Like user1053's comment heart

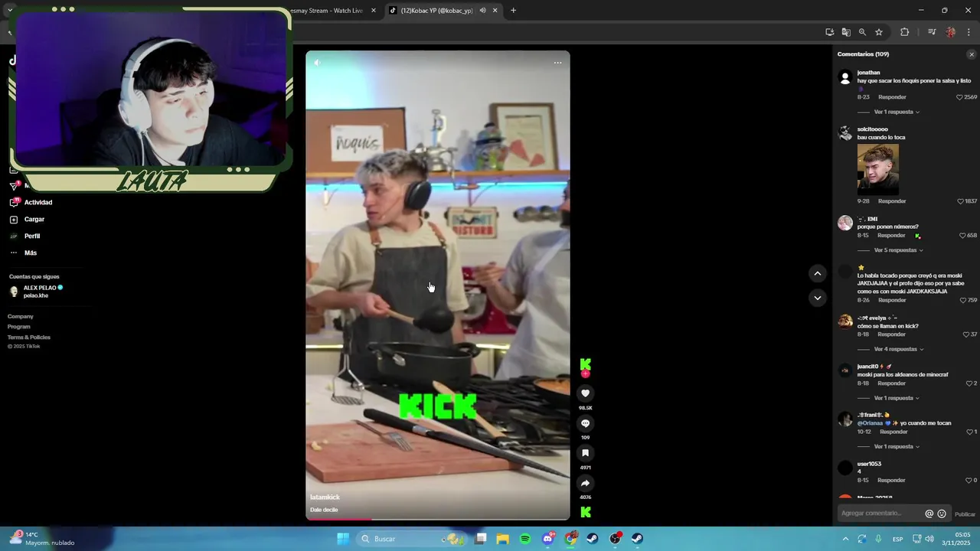[x=969, y=481]
